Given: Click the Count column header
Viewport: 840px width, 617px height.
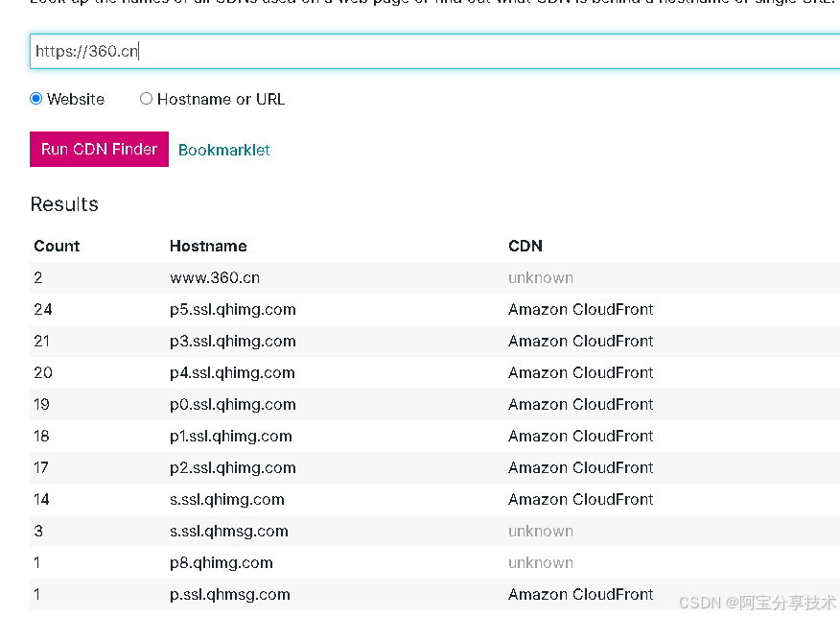Looking at the screenshot, I should point(57,246).
